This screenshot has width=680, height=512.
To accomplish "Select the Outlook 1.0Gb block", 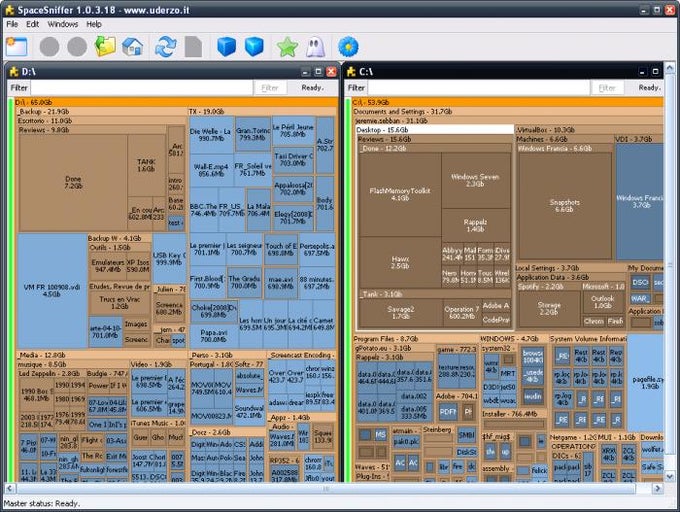I will pyautogui.click(x=603, y=302).
